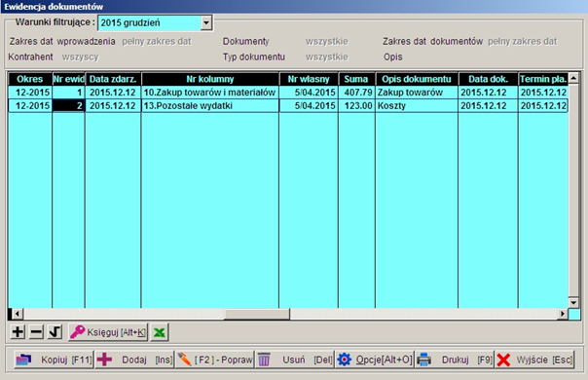588x380 pixels.
Task: Click the Data zdarz. column header
Action: [x=113, y=79]
